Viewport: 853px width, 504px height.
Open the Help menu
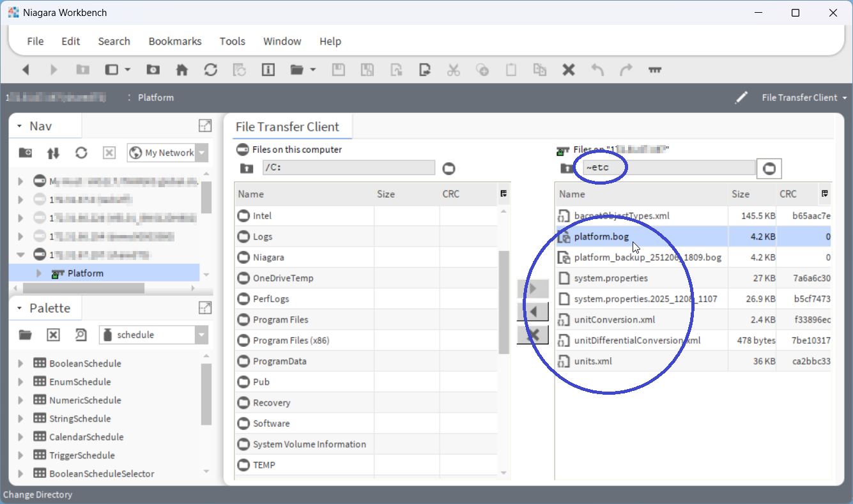(x=330, y=41)
